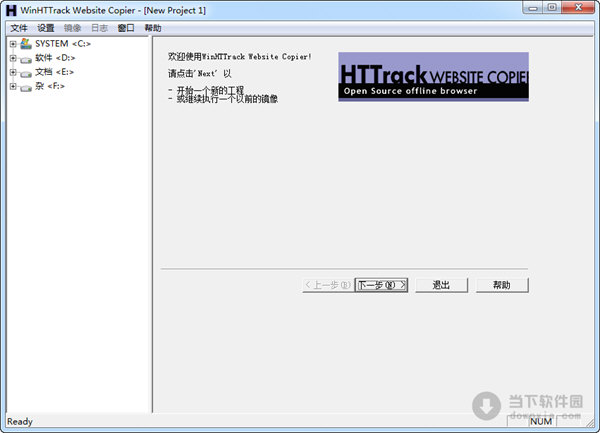Click the SYSTEM C: drive icon

click(x=26, y=44)
